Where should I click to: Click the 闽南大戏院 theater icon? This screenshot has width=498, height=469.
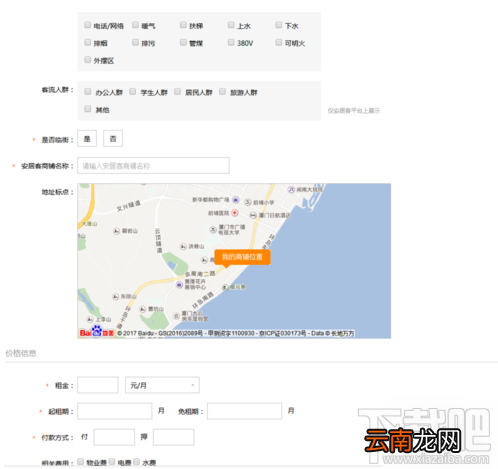[x=291, y=190]
